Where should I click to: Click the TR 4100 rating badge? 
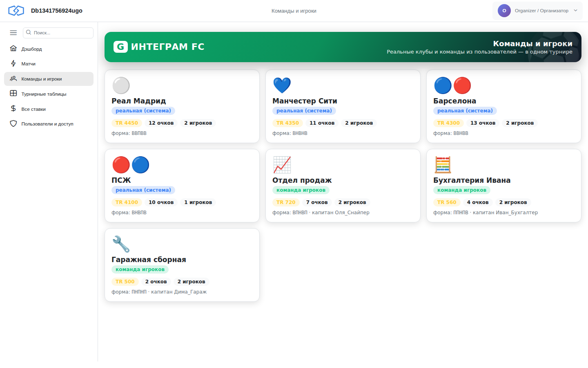[x=127, y=202]
